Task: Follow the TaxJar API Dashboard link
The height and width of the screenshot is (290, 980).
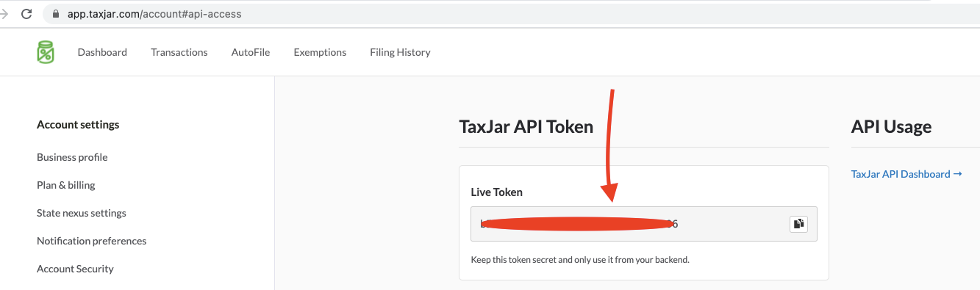Action: (906, 174)
